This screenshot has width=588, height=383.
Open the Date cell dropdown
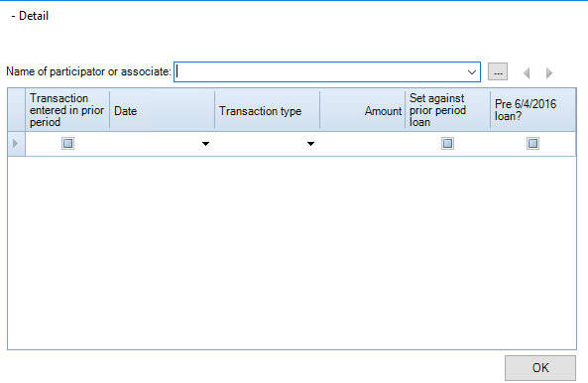click(x=205, y=144)
